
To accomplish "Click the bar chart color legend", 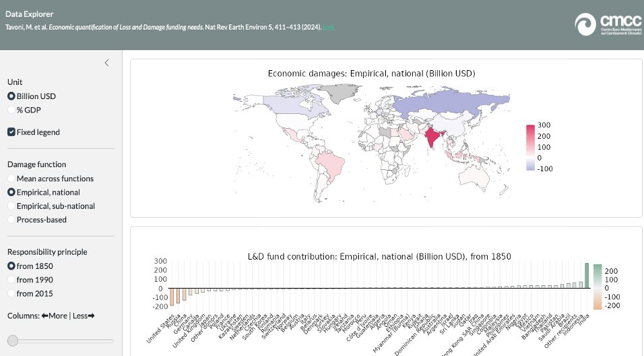I will coord(598,287).
